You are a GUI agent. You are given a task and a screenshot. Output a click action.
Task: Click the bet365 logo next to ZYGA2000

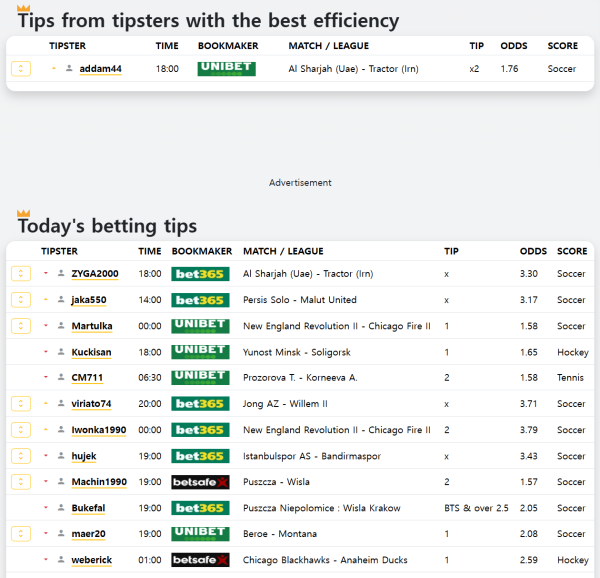200,274
